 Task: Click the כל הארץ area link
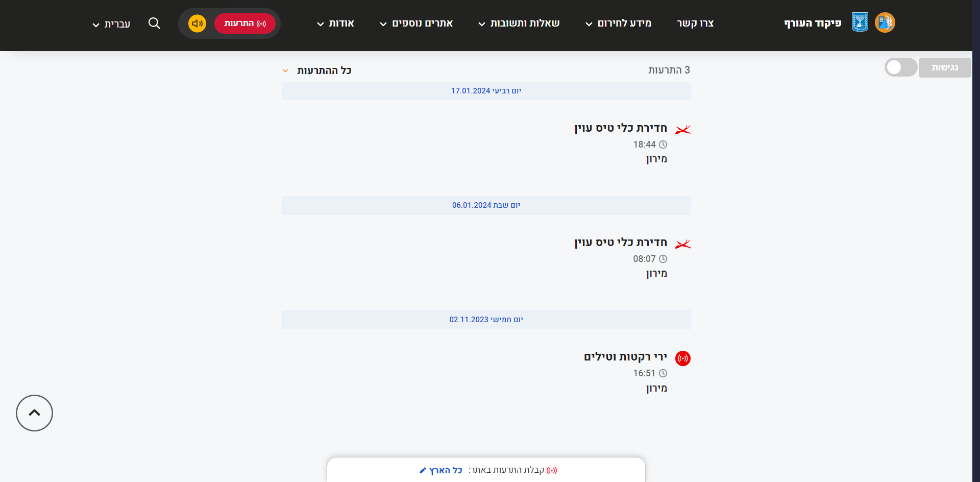coord(446,470)
